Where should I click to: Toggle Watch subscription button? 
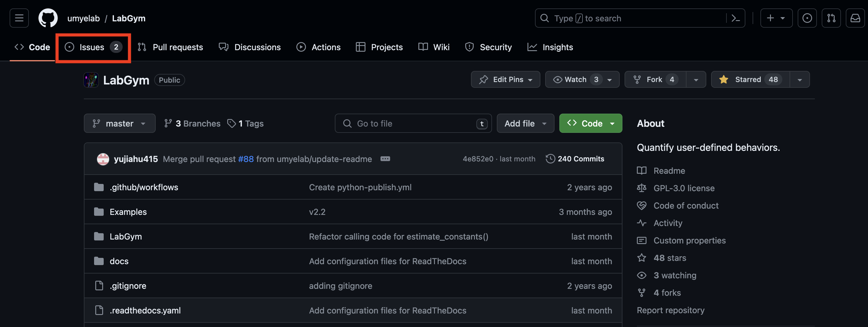tap(582, 79)
